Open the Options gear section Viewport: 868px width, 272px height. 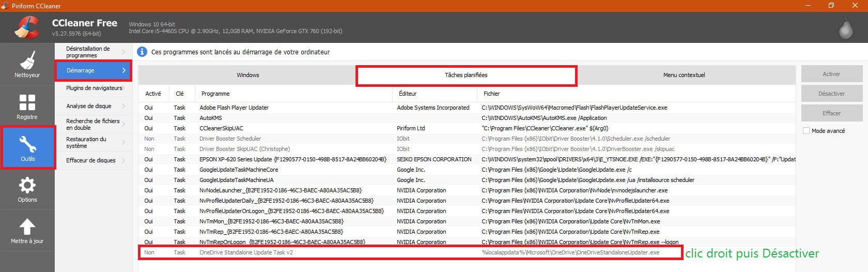[27, 189]
